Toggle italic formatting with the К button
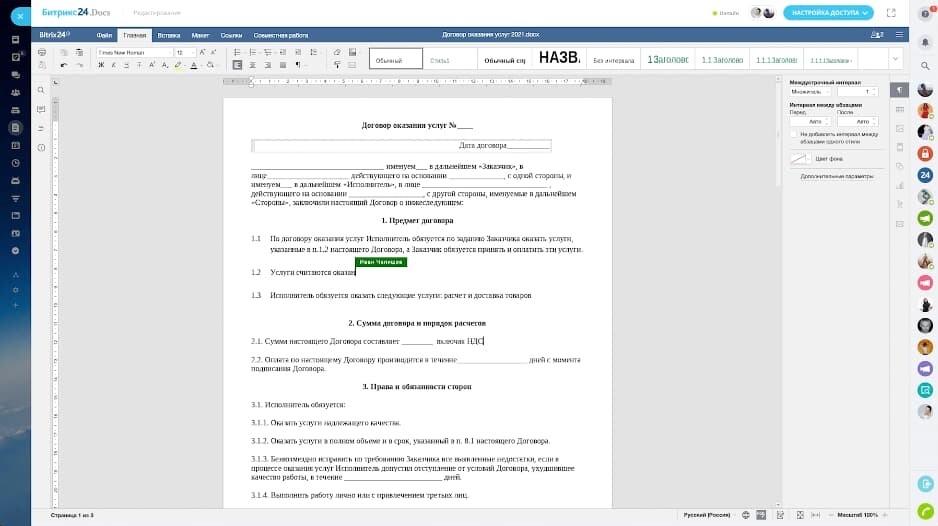Image resolution: width=938 pixels, height=526 pixels. [114, 65]
